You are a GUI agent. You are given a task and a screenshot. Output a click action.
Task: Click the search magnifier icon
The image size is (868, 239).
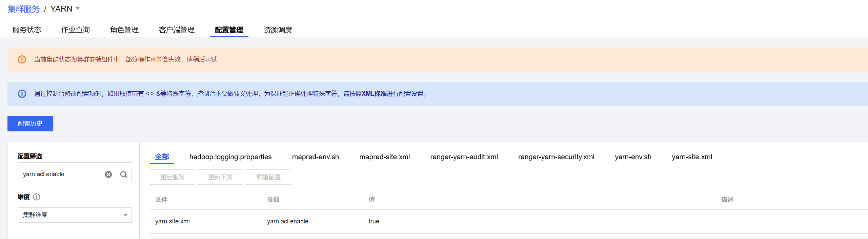coord(124,174)
